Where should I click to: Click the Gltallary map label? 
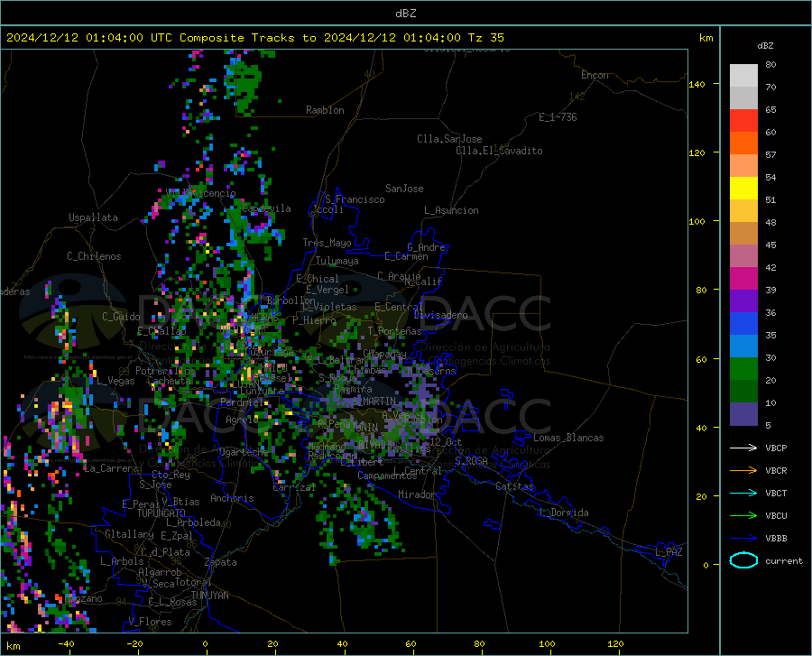[x=129, y=534]
